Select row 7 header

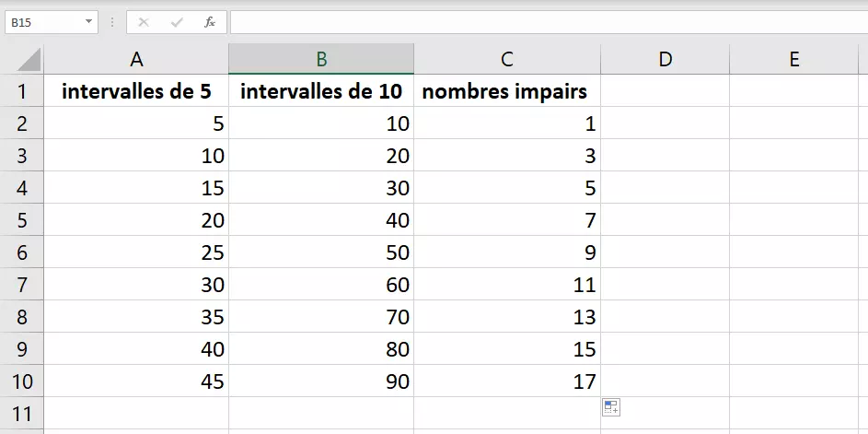tap(21, 285)
